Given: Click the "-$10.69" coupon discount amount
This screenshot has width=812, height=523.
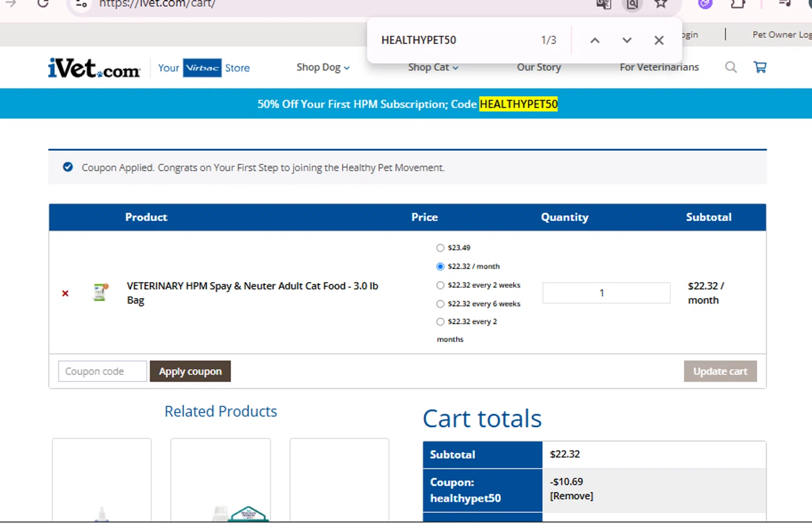Looking at the screenshot, I should click(566, 482).
